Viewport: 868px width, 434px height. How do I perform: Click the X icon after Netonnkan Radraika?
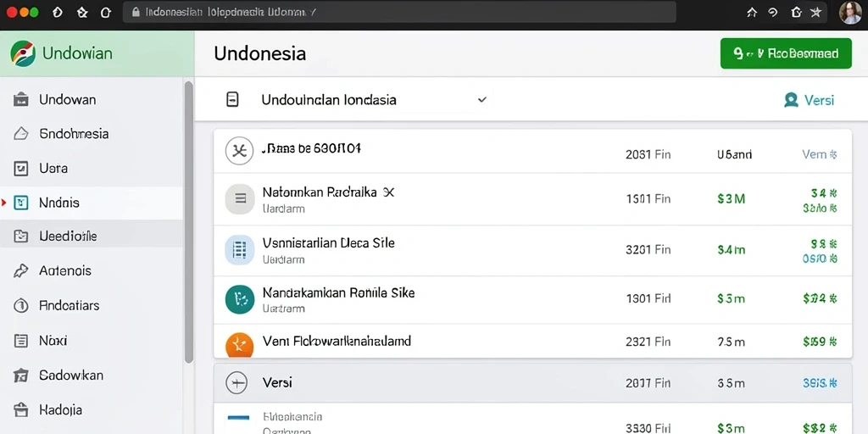(x=389, y=192)
